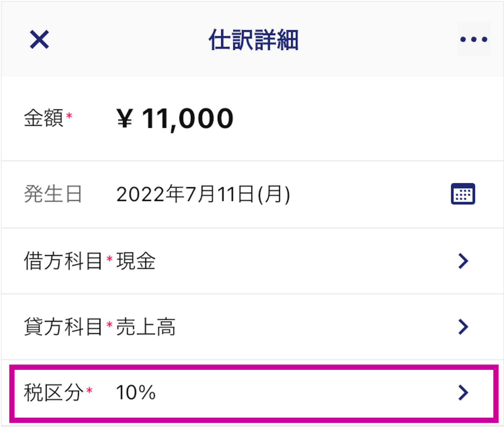Tap the red asterisk beside 金額
The height and width of the screenshot is (427, 504).
tap(69, 115)
